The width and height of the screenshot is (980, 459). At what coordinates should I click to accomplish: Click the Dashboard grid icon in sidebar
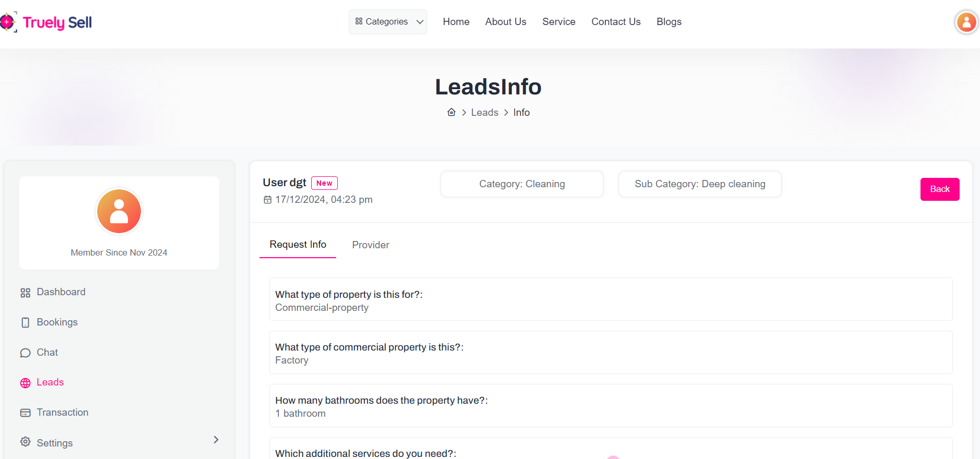25,293
